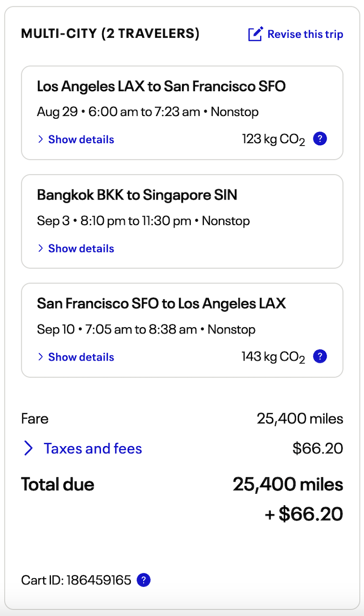The image size is (364, 616).
Task: Expand Show details for the Sep 10 flight
Action: [81, 357]
